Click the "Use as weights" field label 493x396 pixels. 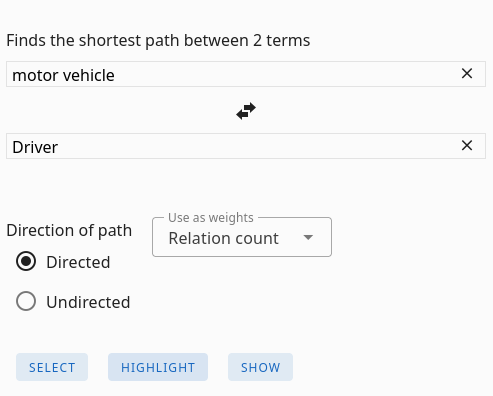click(211, 218)
